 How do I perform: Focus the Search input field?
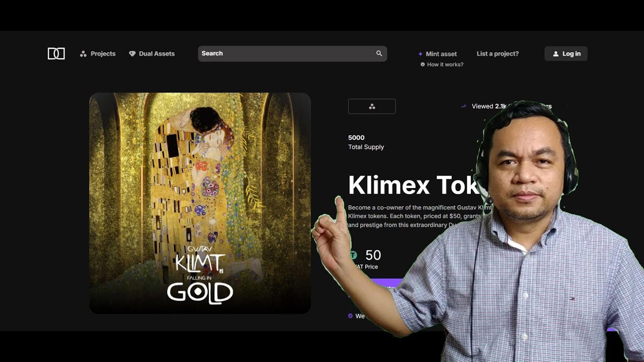[292, 53]
